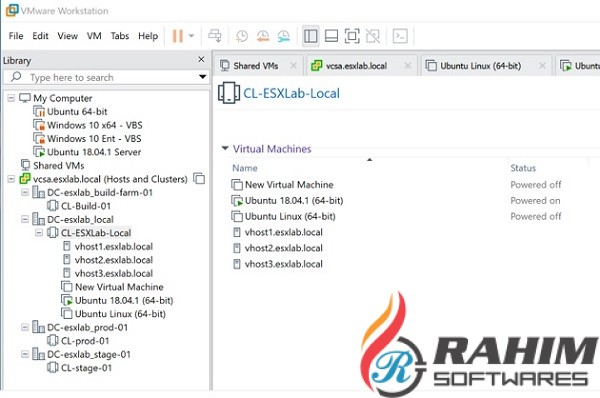This screenshot has width=600, height=398.
Task: Open the Help menu
Action: click(x=148, y=36)
